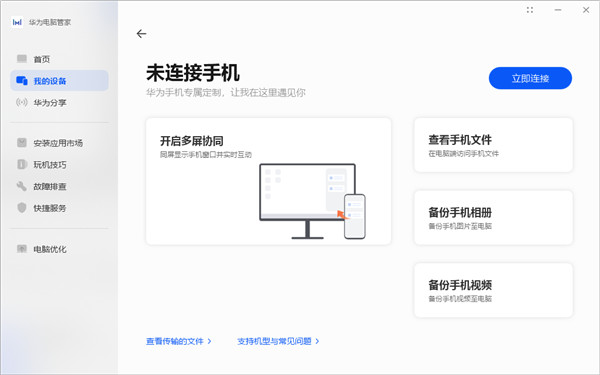Click the 立即连接 button
The height and width of the screenshot is (375, 600).
[530, 78]
